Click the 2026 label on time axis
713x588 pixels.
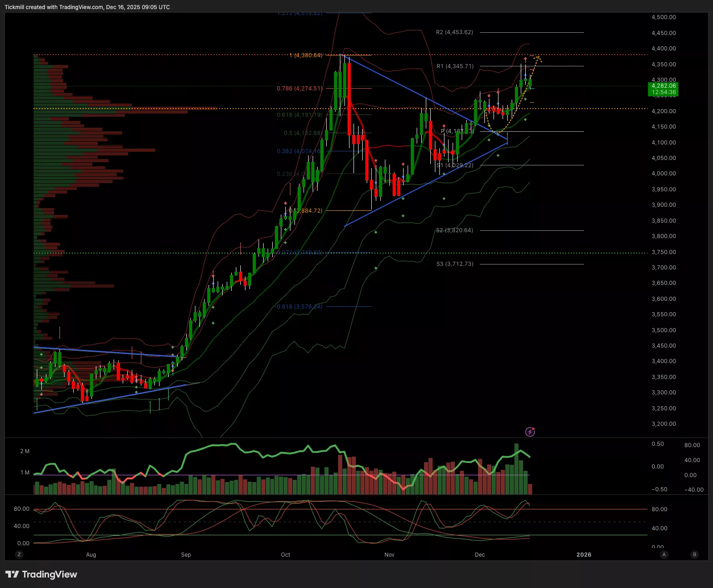(x=583, y=554)
